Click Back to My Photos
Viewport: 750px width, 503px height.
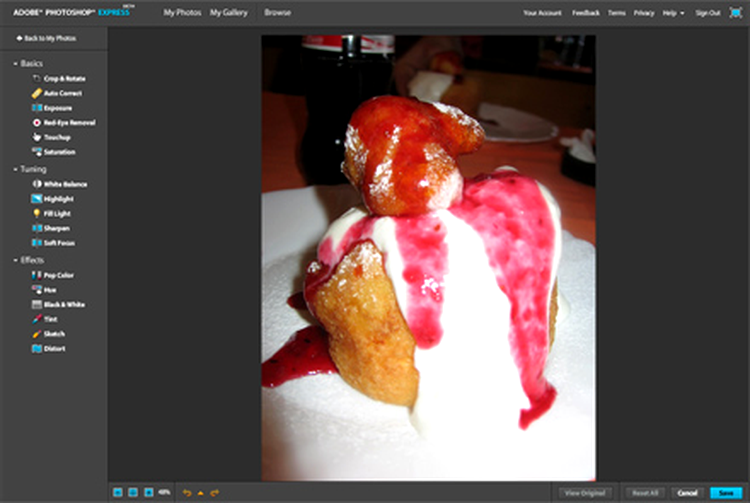46,39
